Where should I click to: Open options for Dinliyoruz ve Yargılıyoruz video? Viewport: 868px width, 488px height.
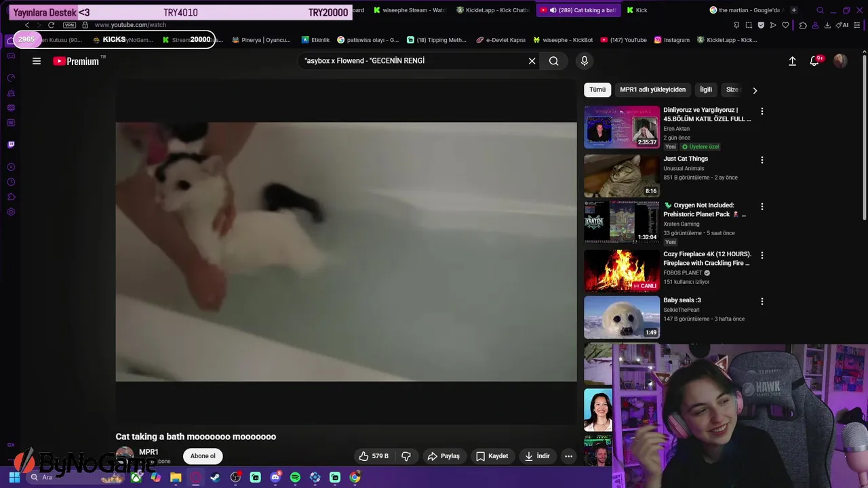[x=762, y=111]
